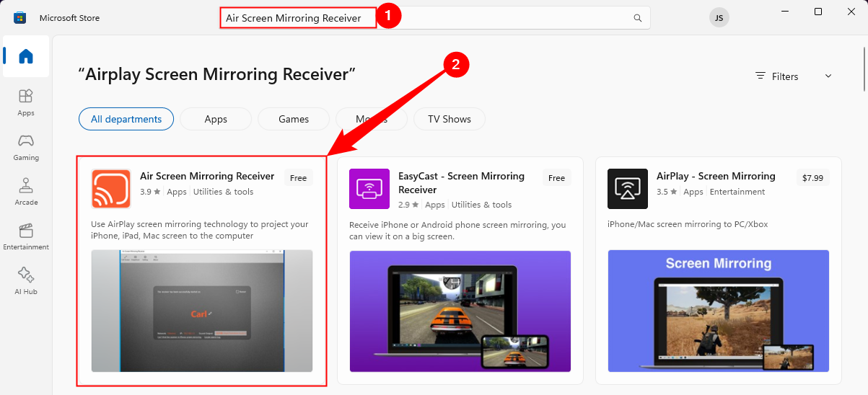Click the search magnifier icon

[637, 18]
